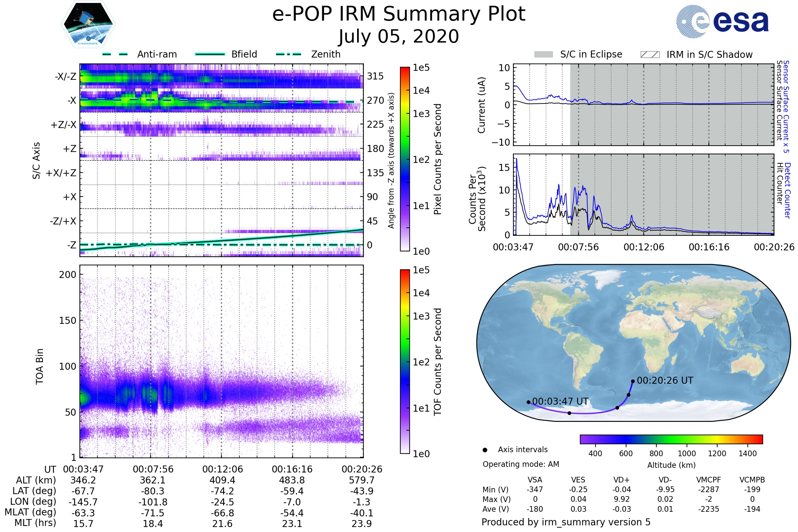Image resolution: width=798 pixels, height=532 pixels.
Task: Click the VSA column header
Action: [535, 480]
